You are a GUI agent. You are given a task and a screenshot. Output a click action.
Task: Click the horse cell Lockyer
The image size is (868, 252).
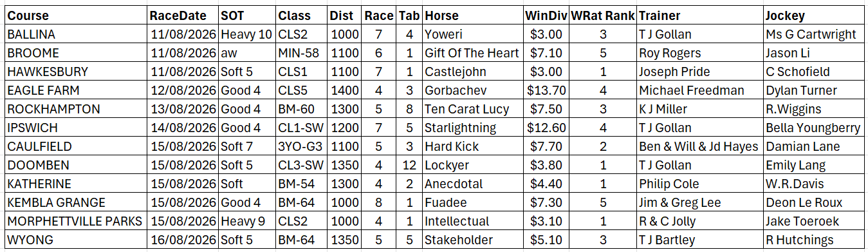coord(472,165)
